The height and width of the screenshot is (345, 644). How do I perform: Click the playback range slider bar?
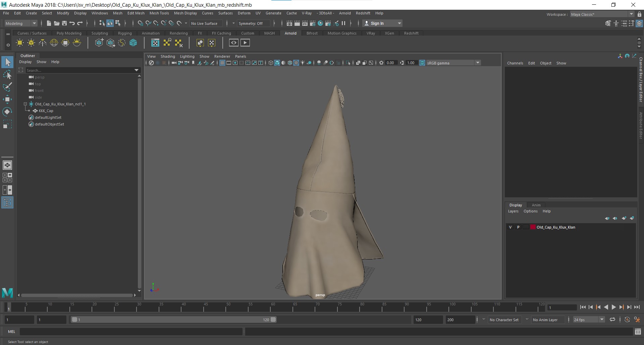(x=174, y=320)
